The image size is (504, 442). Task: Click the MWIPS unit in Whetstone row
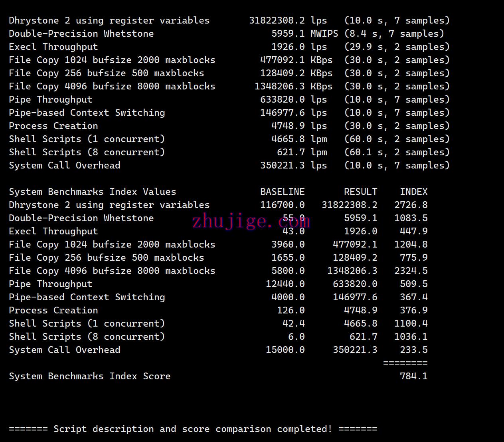324,34
